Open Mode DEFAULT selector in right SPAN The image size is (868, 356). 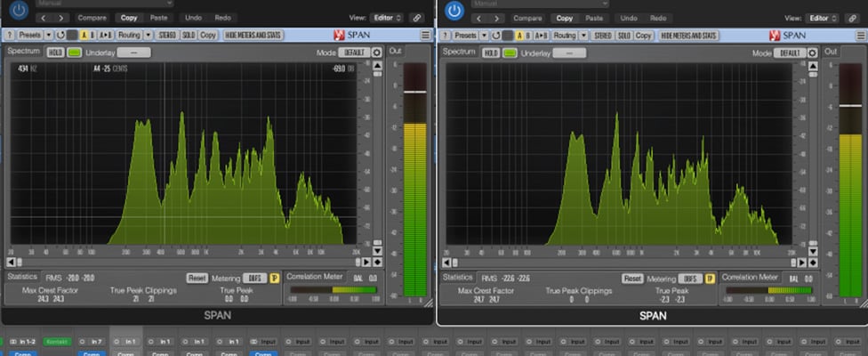[790, 53]
